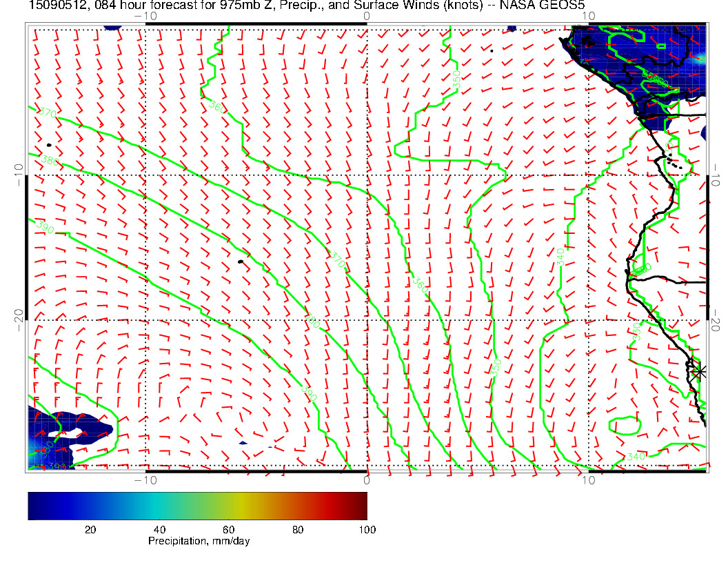The width and height of the screenshot is (728, 563).
Task: Click the "10" longitude label on the top axis
Action: coord(588,15)
